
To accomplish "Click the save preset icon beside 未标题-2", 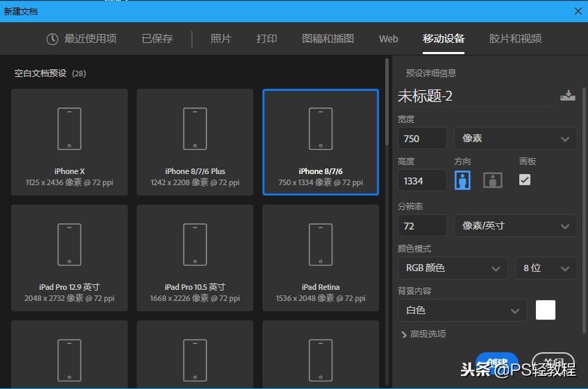I will coord(567,96).
